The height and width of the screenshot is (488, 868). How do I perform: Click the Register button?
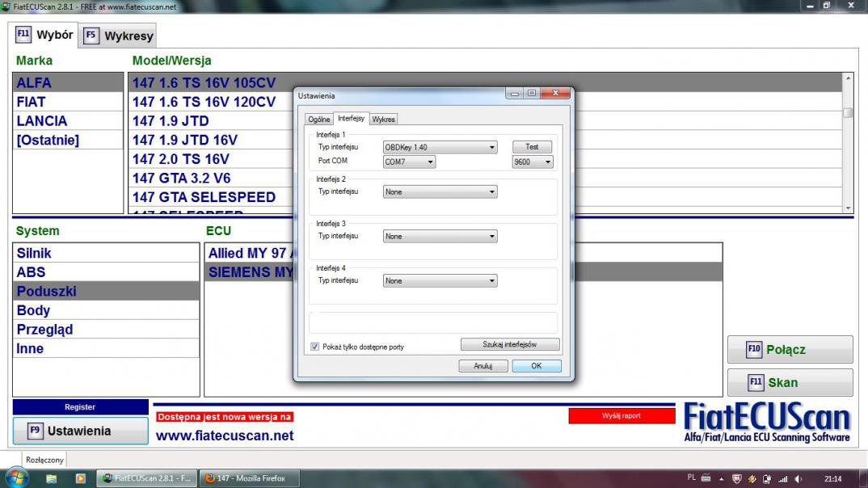coord(80,406)
